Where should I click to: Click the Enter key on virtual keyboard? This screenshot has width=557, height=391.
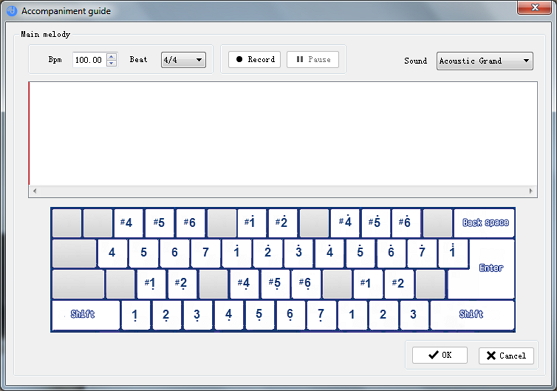tap(491, 268)
